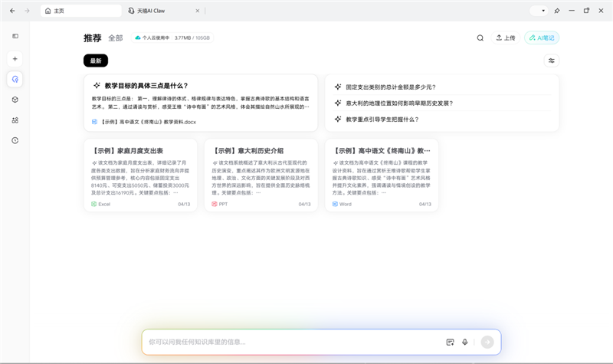
Task: Close the 天猫AI Claw tab
Action: tap(198, 11)
